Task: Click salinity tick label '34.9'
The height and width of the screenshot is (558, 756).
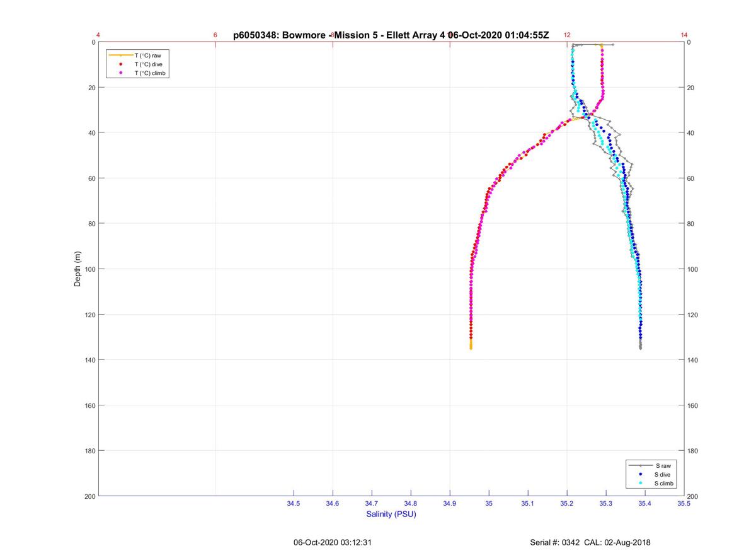Action: point(450,504)
